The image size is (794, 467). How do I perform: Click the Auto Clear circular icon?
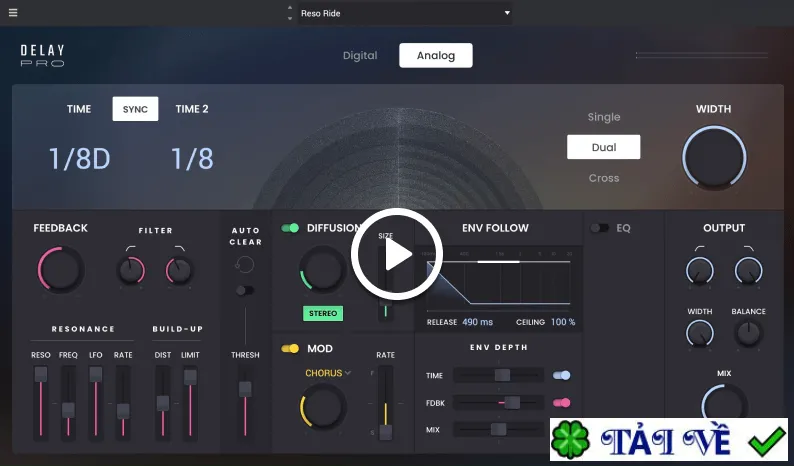tap(245, 264)
